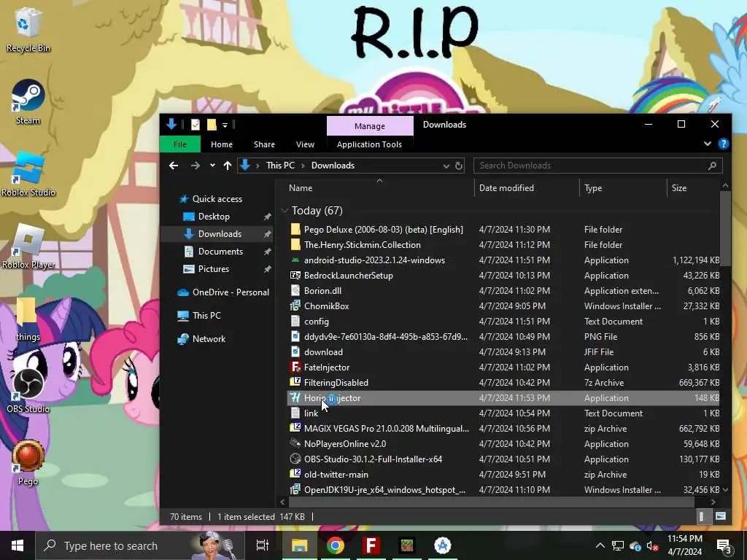Open Roblox Player desktop shortcut
Viewport: 747px width, 560px height.
(x=28, y=246)
